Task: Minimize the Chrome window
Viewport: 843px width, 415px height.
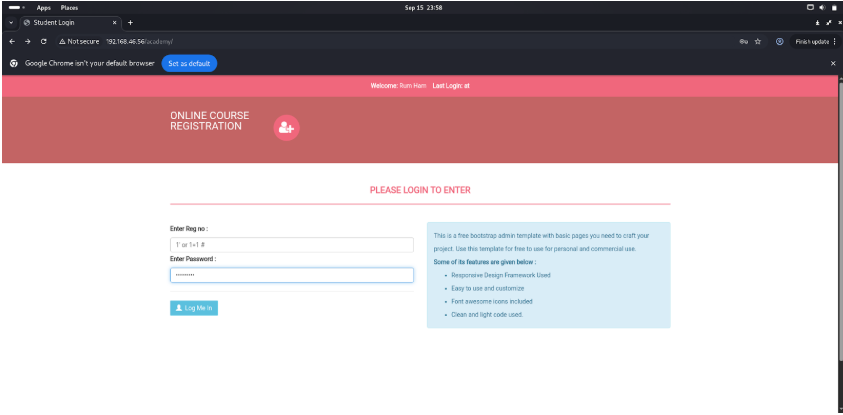Action: [x=818, y=23]
